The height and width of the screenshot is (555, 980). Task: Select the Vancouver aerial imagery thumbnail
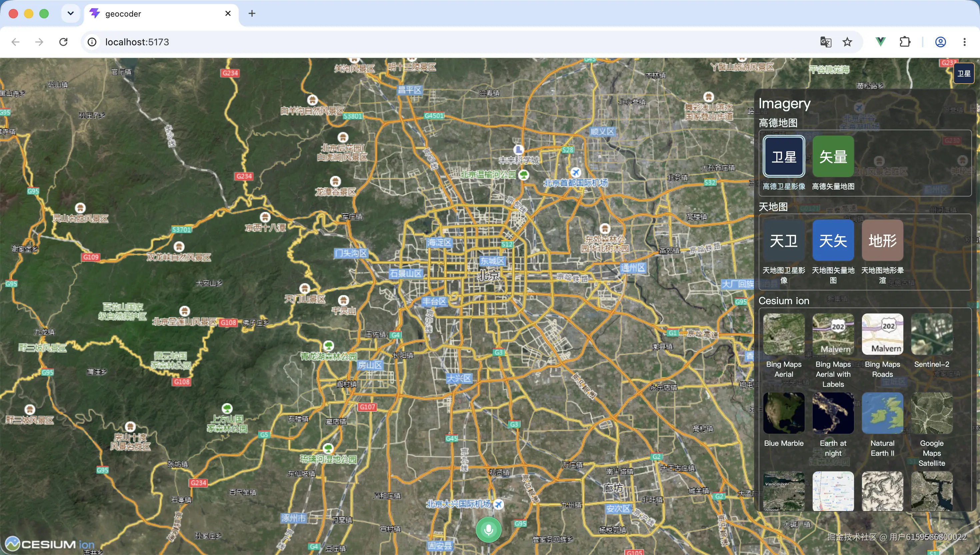pos(784,491)
